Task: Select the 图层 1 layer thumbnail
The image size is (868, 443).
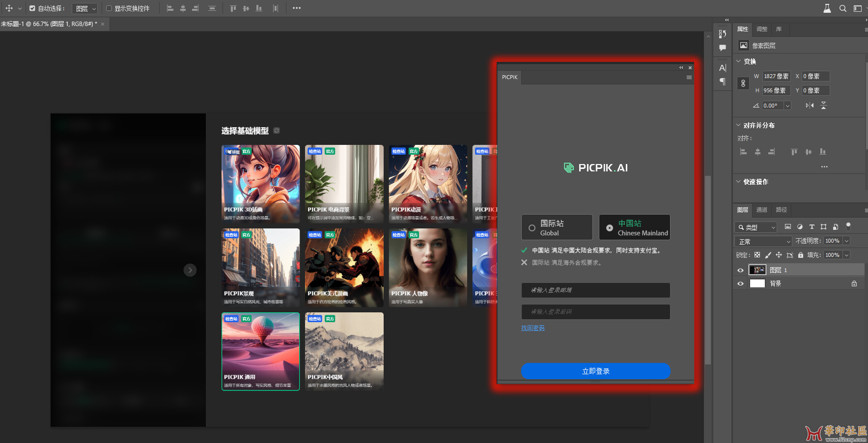Action: [x=757, y=270]
